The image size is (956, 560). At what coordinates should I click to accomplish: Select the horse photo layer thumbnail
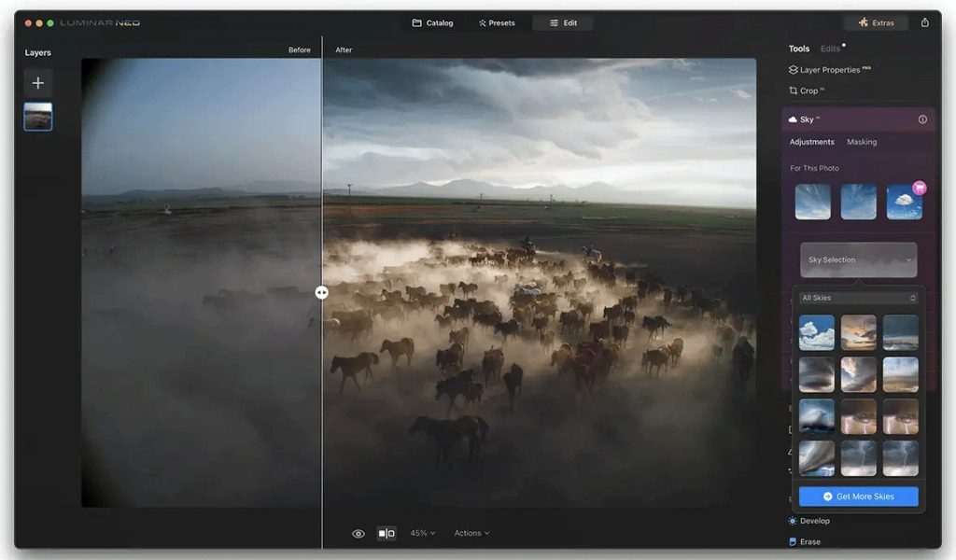[37, 117]
